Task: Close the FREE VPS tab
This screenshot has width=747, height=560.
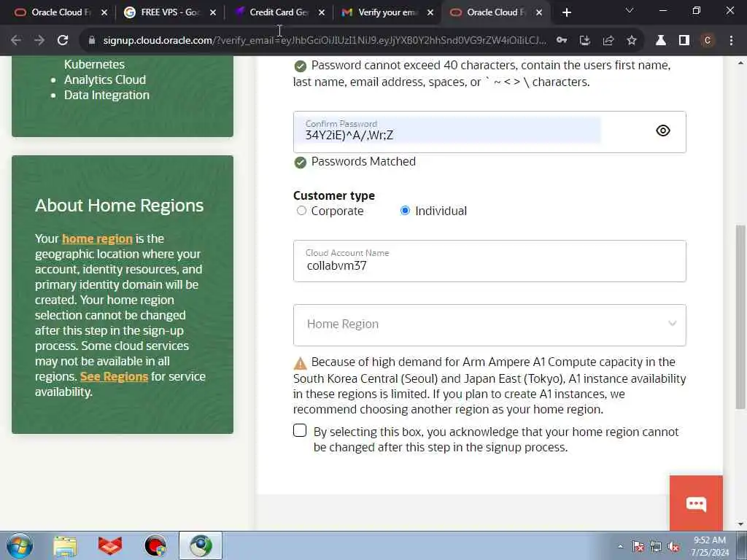Action: [x=213, y=12]
